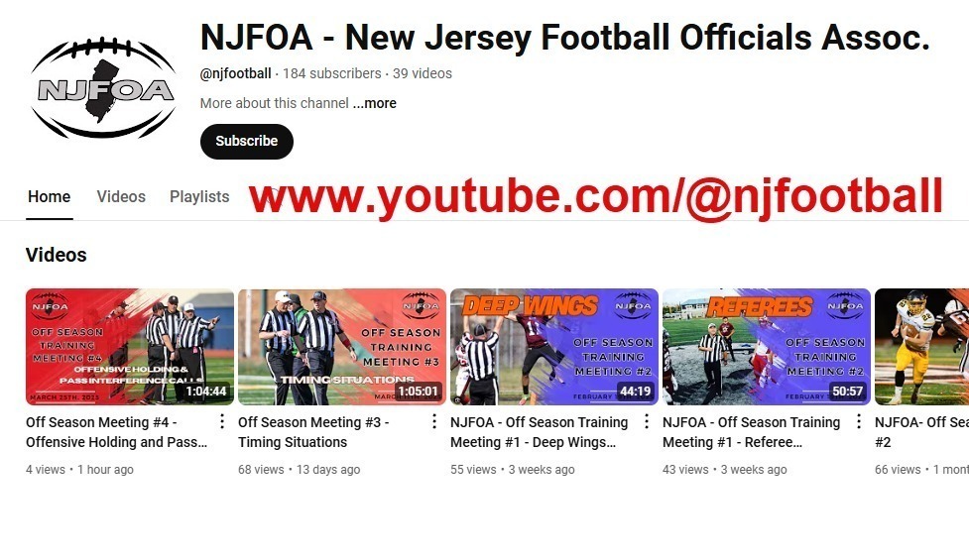This screenshot has height=560, width=969.
Task: Play the Timing Situations video thumbnail
Action: [x=342, y=347]
